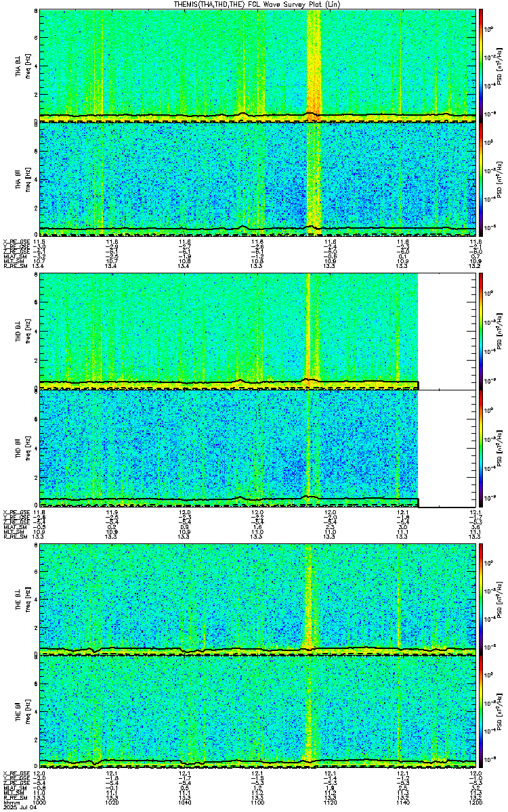Click the 1040 time tick label
The height and width of the screenshot is (812, 508).
click(184, 803)
